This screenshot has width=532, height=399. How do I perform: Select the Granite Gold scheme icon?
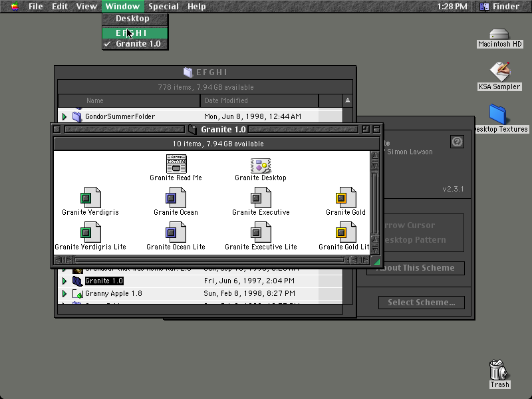click(346, 198)
